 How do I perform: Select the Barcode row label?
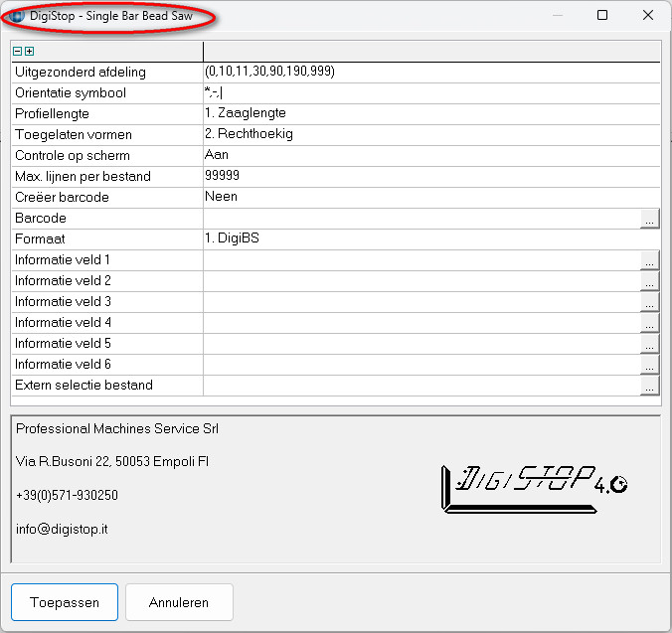pyautogui.click(x=41, y=219)
